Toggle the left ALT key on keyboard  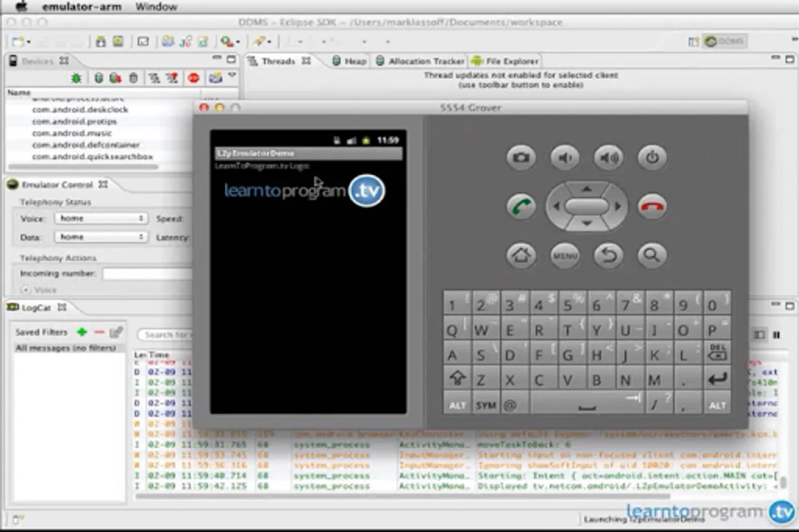pos(457,405)
